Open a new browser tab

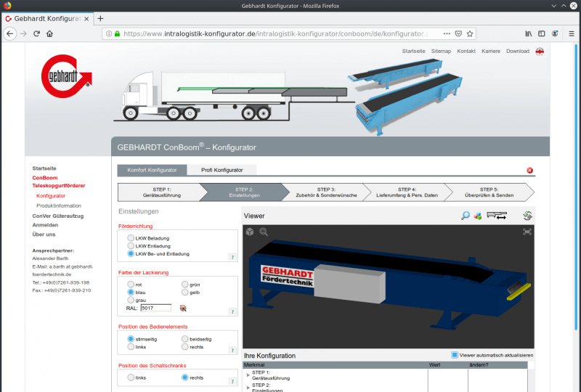(x=100, y=19)
